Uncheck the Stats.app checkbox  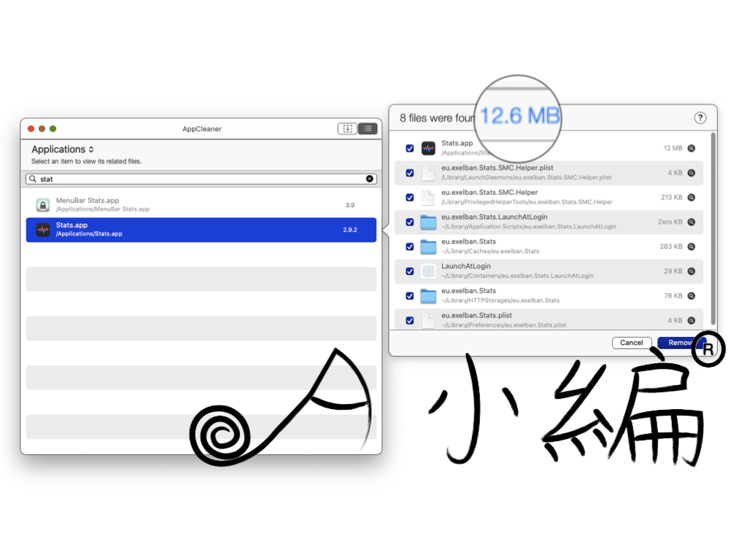click(410, 148)
